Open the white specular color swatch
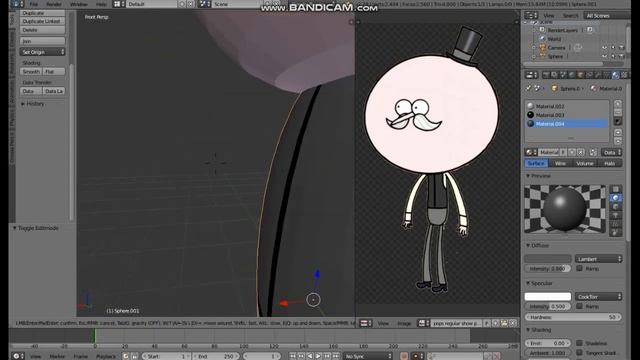The width and height of the screenshot is (640, 360). [x=548, y=296]
